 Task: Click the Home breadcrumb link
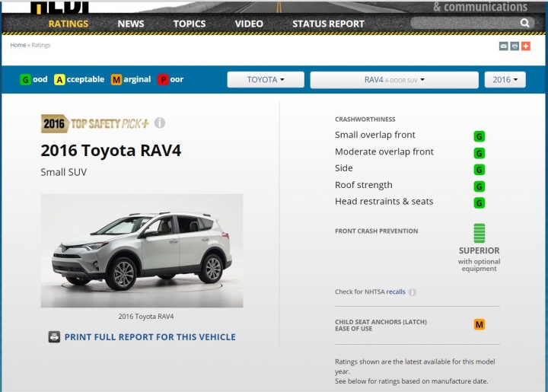(x=18, y=45)
